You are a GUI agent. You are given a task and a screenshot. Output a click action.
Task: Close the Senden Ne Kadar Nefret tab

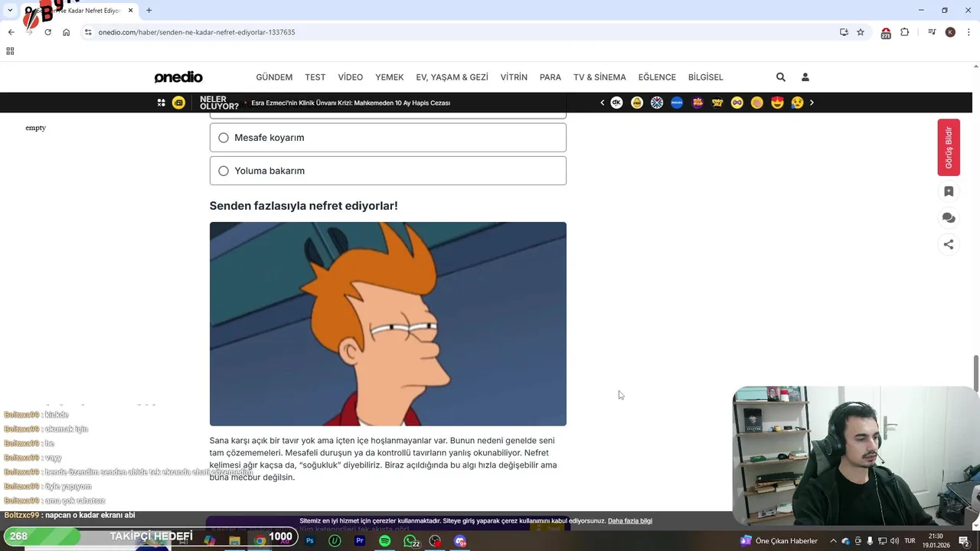[130, 11]
